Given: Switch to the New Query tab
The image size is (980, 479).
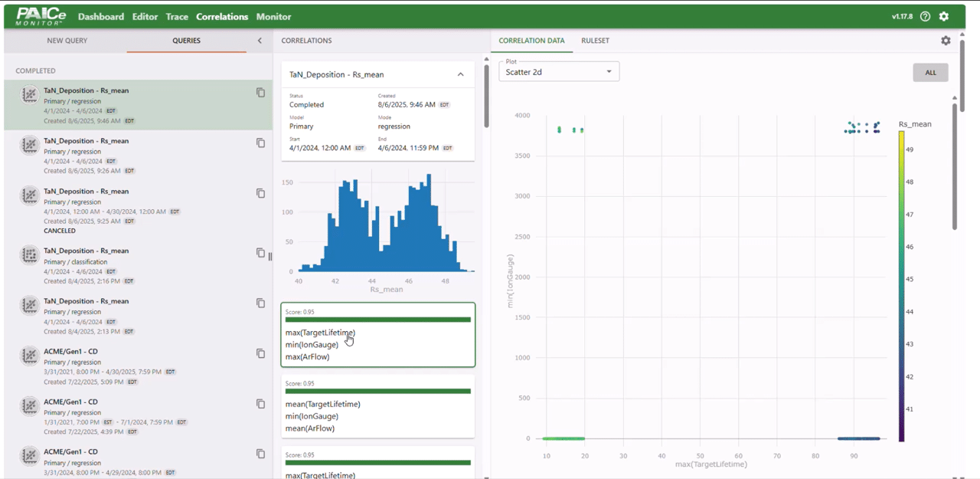Looking at the screenshot, I should (67, 41).
